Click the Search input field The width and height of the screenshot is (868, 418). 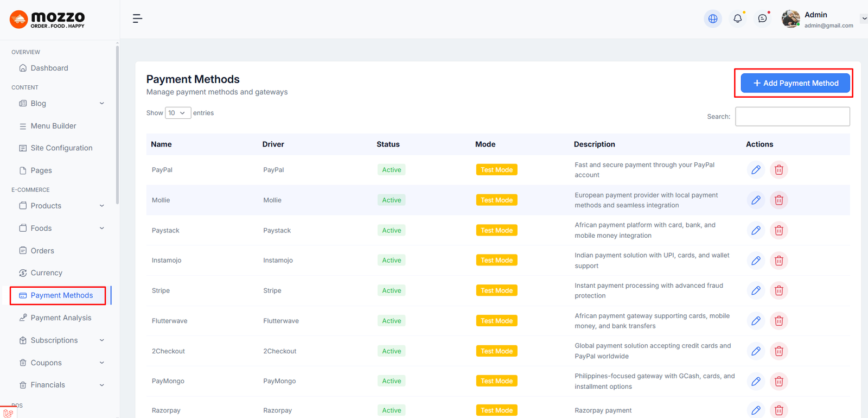(792, 117)
